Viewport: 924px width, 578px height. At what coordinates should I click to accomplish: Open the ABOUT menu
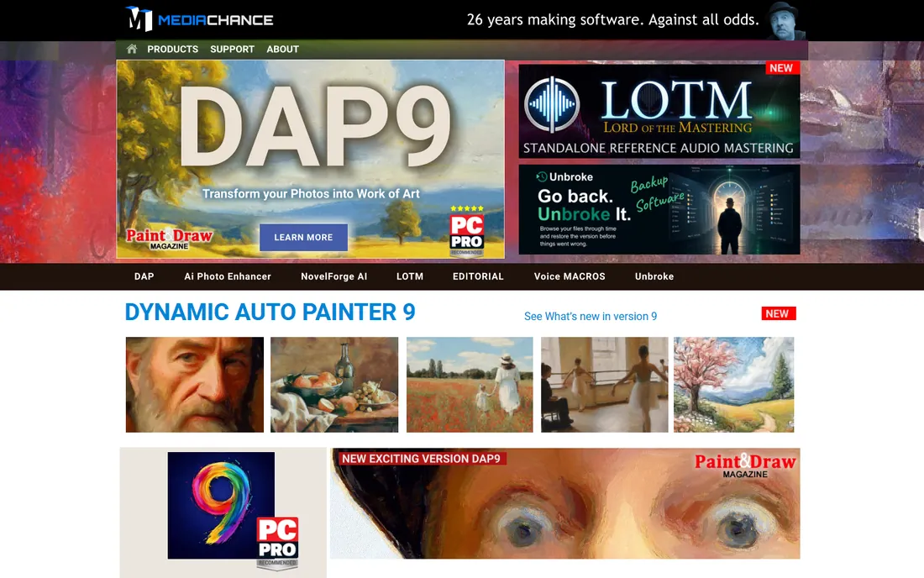coord(282,49)
